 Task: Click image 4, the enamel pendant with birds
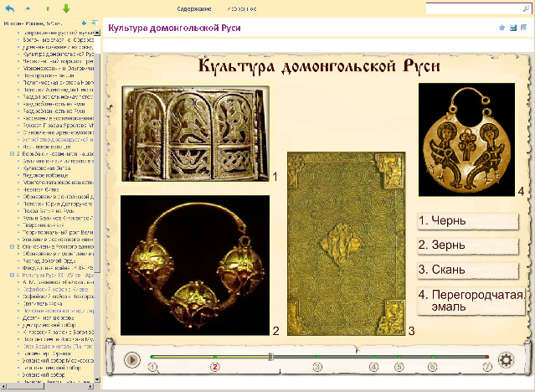(x=466, y=140)
